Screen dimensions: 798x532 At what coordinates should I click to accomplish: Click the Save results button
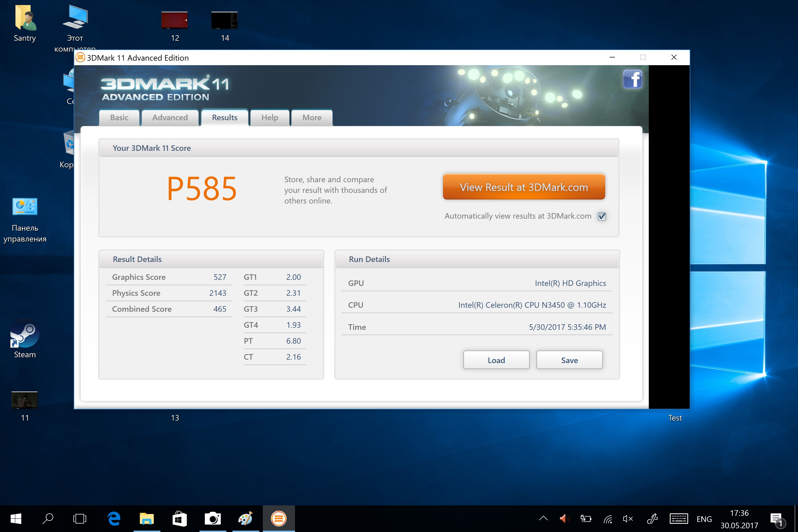point(569,360)
